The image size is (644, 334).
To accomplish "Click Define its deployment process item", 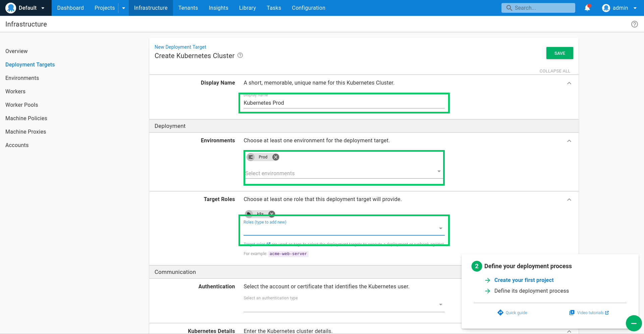I will pos(531,291).
